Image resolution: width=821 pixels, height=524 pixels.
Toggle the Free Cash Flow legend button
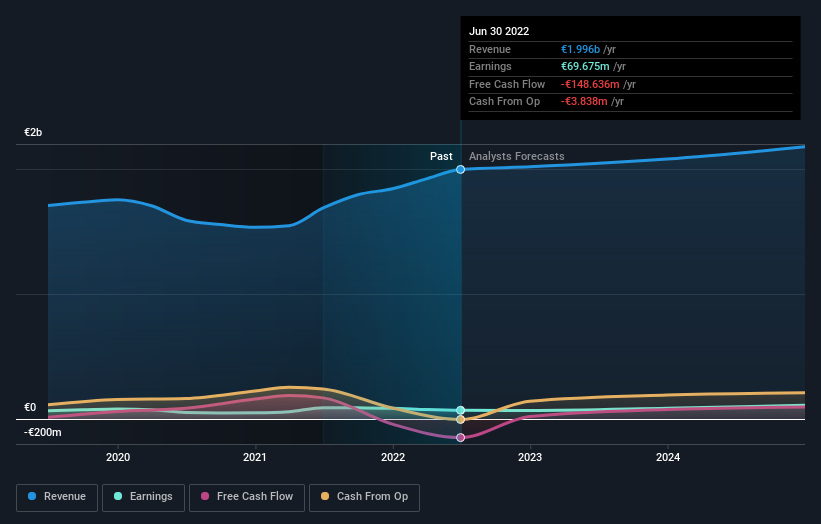pyautogui.click(x=247, y=497)
